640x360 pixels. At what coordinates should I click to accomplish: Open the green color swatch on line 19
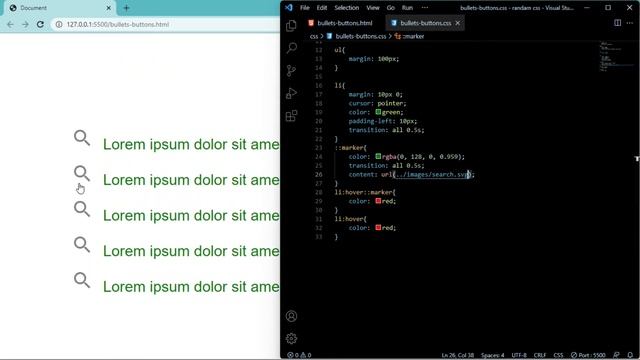point(378,112)
